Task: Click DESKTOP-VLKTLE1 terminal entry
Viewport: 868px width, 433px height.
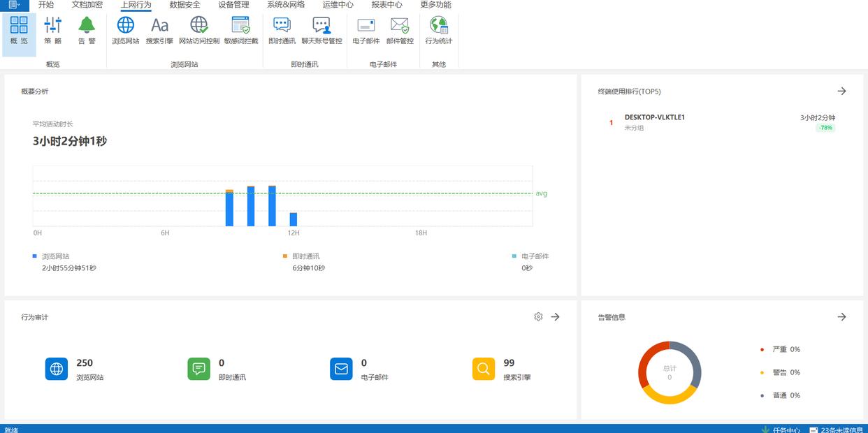Action: click(x=654, y=117)
